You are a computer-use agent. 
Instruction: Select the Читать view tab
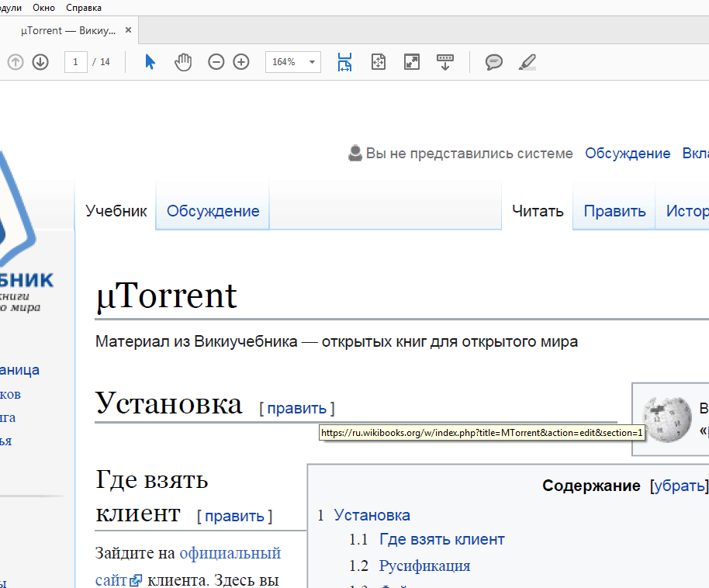click(538, 211)
